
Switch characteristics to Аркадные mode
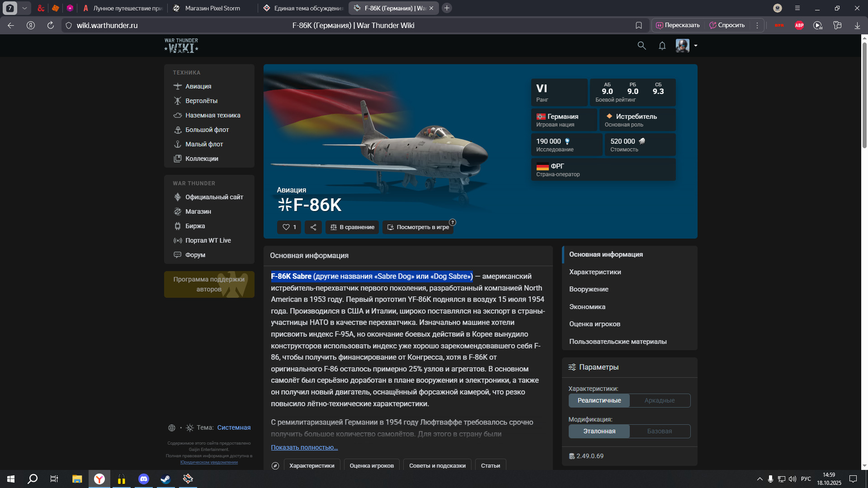pos(660,400)
